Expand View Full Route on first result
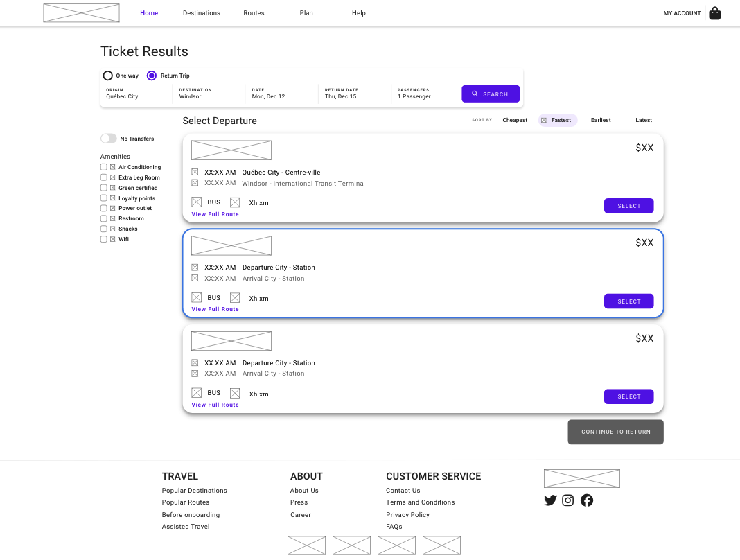The image size is (740, 560). point(215,214)
